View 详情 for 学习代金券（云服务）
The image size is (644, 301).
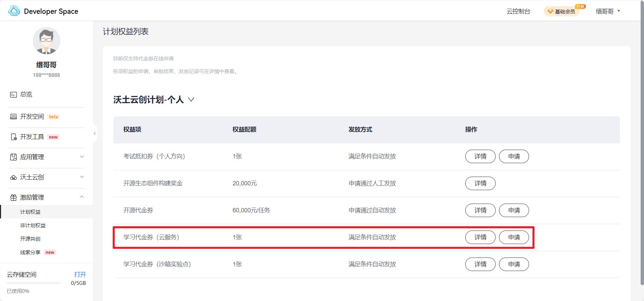point(480,237)
